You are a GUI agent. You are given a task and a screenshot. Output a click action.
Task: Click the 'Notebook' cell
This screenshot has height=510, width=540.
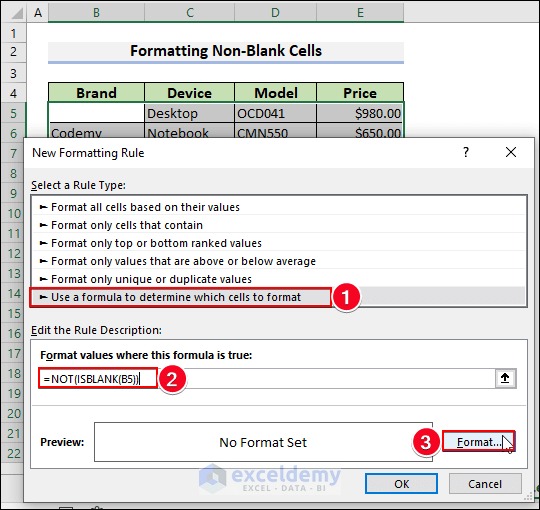tap(189, 131)
